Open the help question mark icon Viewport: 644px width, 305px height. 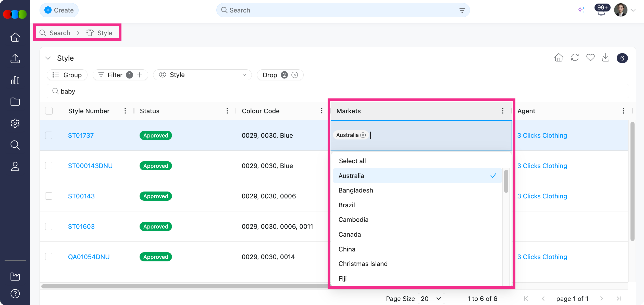click(x=15, y=294)
